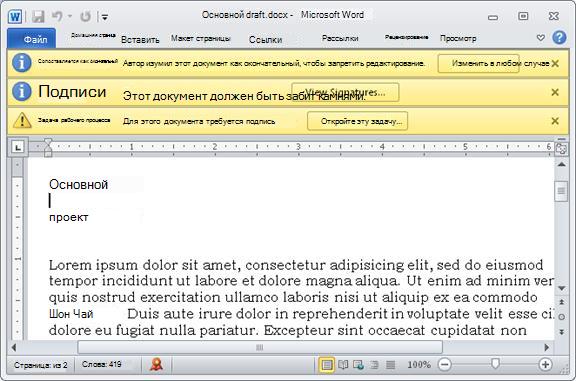
Task: Zoom out with the minus button
Action: tap(444, 365)
